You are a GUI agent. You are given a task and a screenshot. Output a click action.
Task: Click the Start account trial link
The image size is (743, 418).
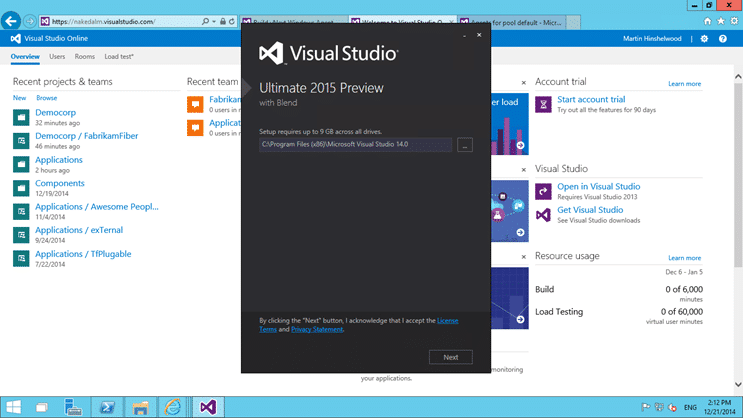(591, 100)
